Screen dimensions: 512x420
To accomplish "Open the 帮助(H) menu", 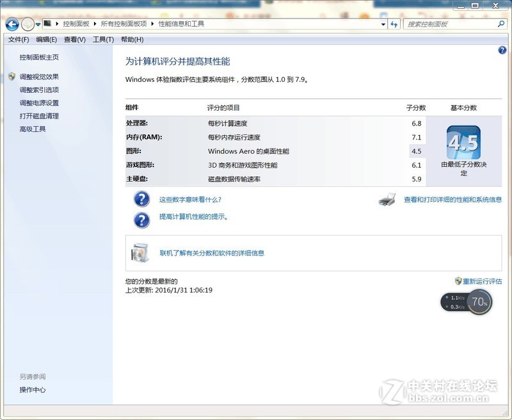I will point(132,40).
